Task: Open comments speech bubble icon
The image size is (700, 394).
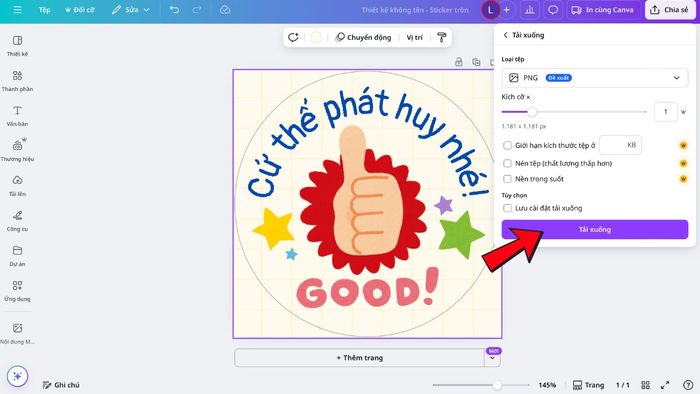Action: pos(553,10)
